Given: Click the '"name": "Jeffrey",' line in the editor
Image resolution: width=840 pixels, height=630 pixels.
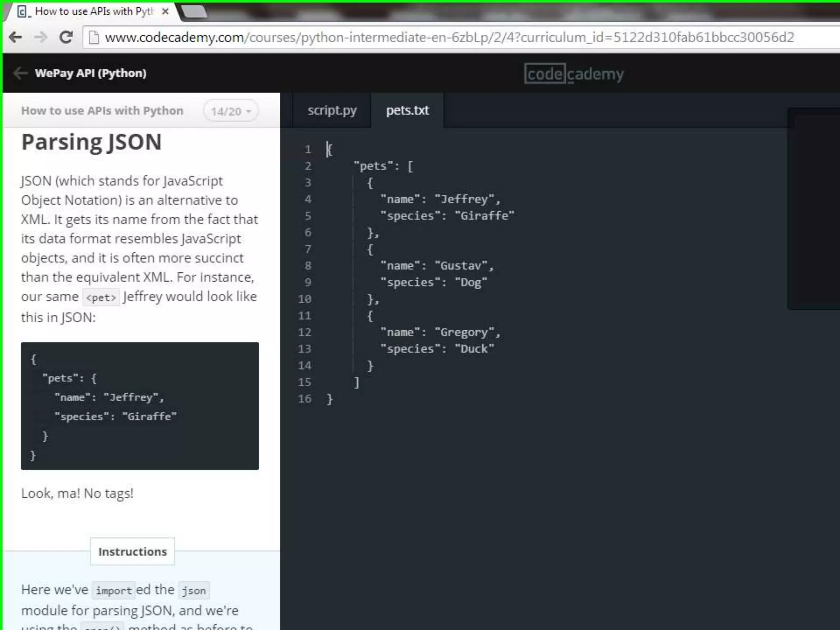Looking at the screenshot, I should (441, 199).
